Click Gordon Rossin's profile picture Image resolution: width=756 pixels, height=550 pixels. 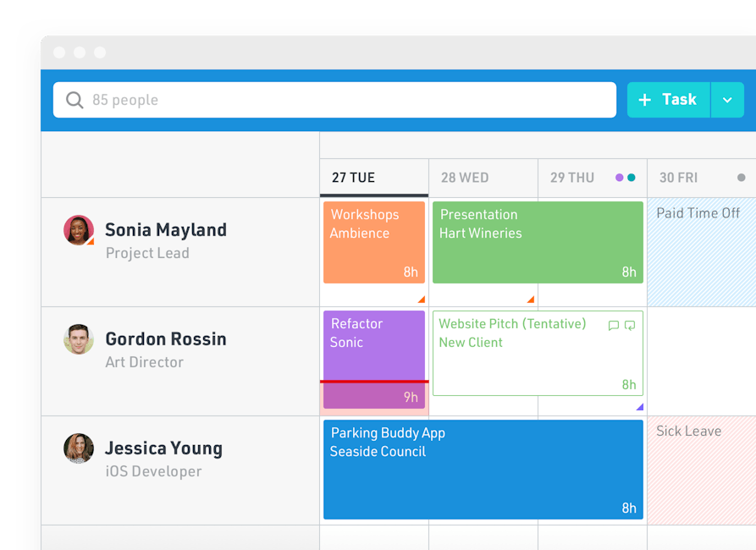click(x=79, y=339)
